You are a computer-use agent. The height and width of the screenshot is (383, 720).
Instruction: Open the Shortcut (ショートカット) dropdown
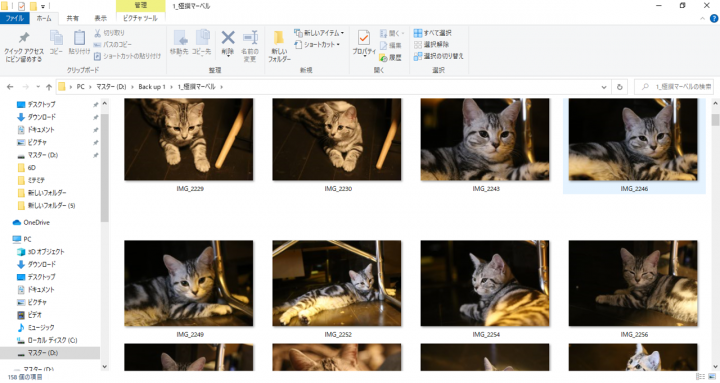coord(317,45)
